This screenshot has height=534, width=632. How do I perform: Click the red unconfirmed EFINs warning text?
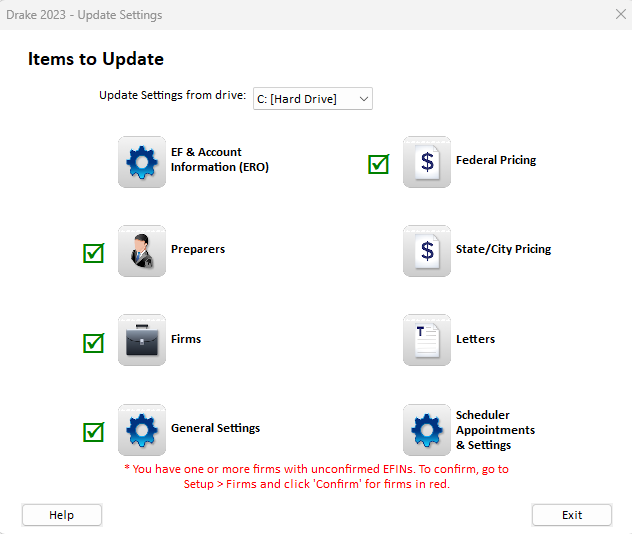[316, 476]
